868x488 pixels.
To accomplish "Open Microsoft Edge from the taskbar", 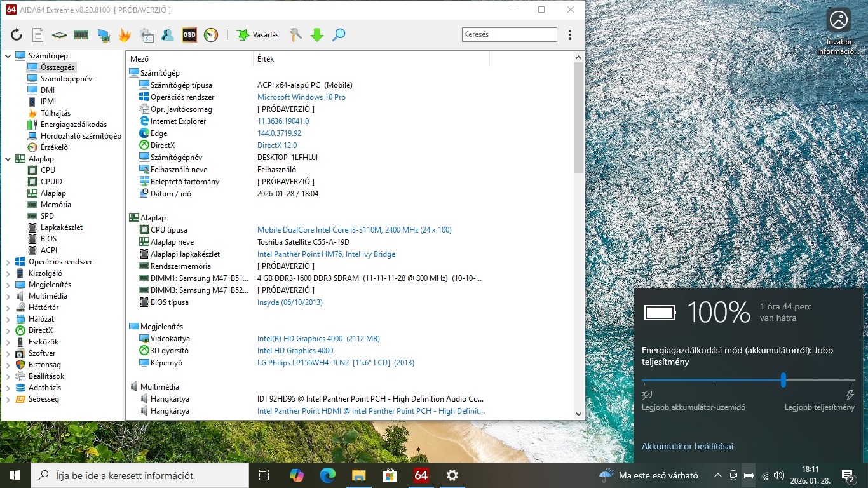I will pyautogui.click(x=327, y=475).
